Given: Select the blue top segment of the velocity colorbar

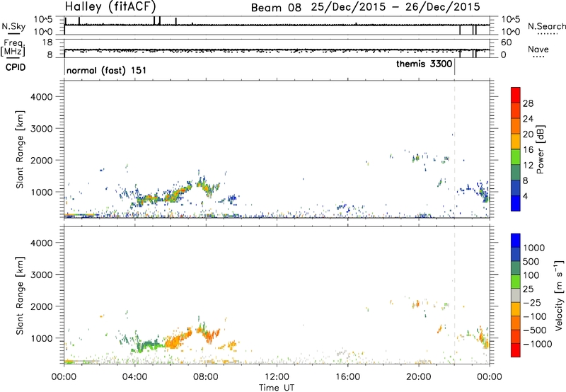Looking at the screenshot, I should (516, 241).
